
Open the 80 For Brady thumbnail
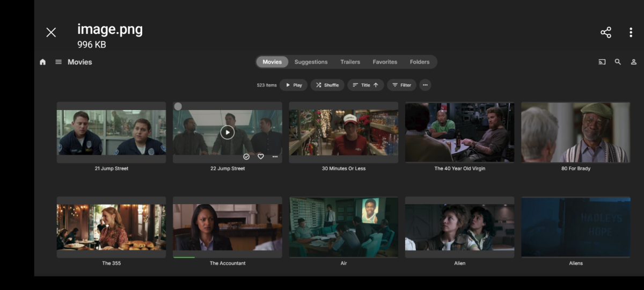(x=576, y=133)
